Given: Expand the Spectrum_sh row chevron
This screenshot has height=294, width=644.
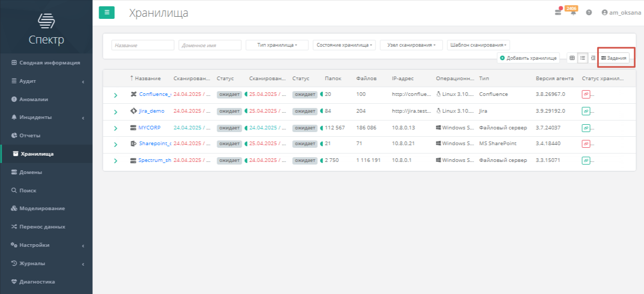Looking at the screenshot, I should pos(115,161).
